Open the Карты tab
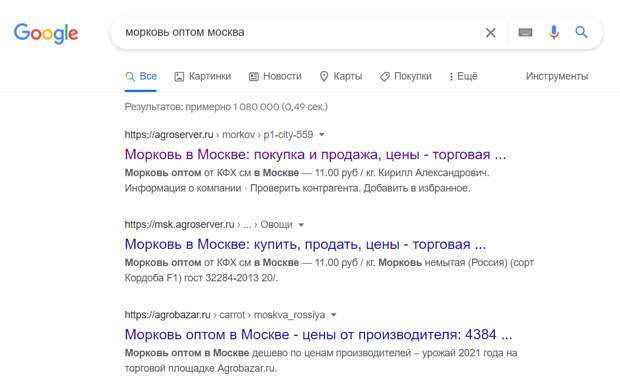Viewport: 620px width, 391px height. tap(341, 76)
